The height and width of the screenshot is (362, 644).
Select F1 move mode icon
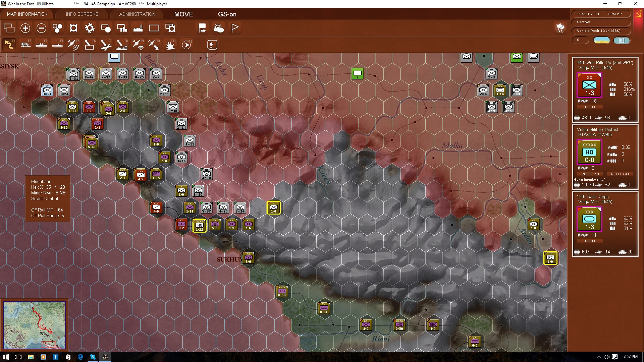click(9, 45)
